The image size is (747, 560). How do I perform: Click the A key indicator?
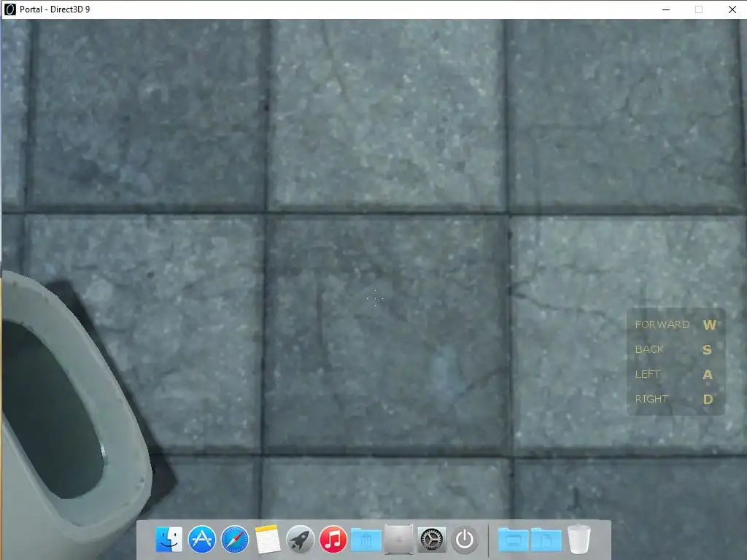pyautogui.click(x=708, y=375)
